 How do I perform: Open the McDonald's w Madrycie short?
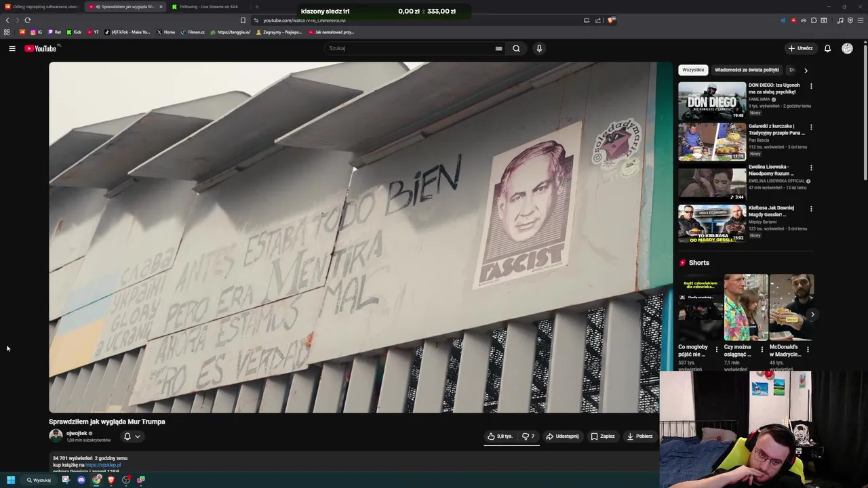point(791,307)
